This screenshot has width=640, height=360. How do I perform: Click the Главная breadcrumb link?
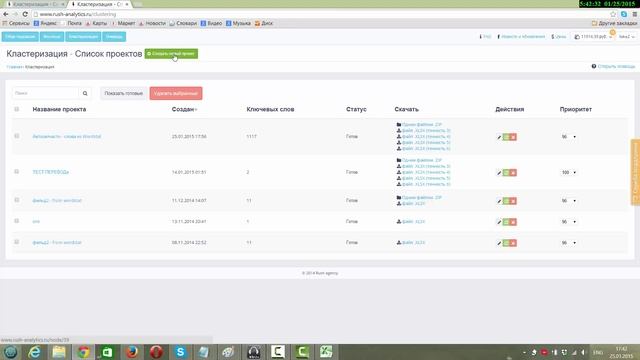tap(14, 67)
